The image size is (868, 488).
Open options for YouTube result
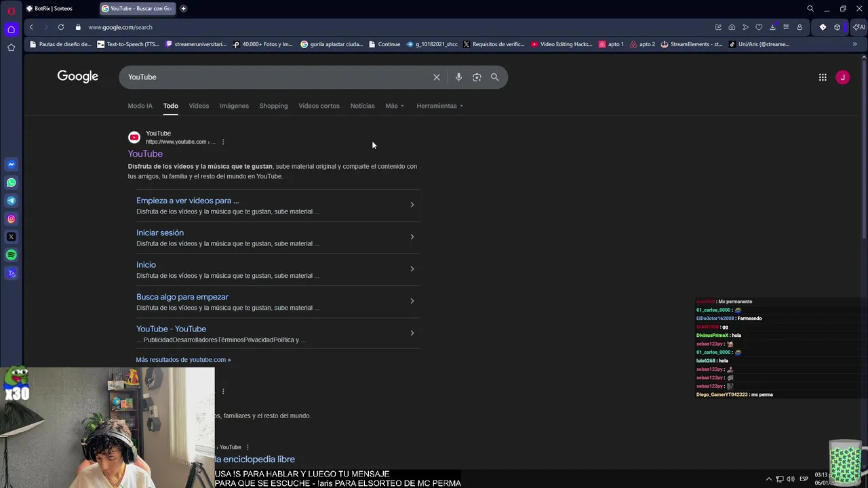click(x=223, y=142)
